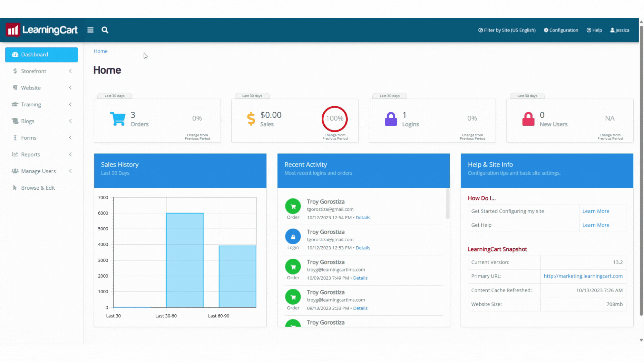
Task: Click the Configuration gear icon
Action: click(x=546, y=30)
